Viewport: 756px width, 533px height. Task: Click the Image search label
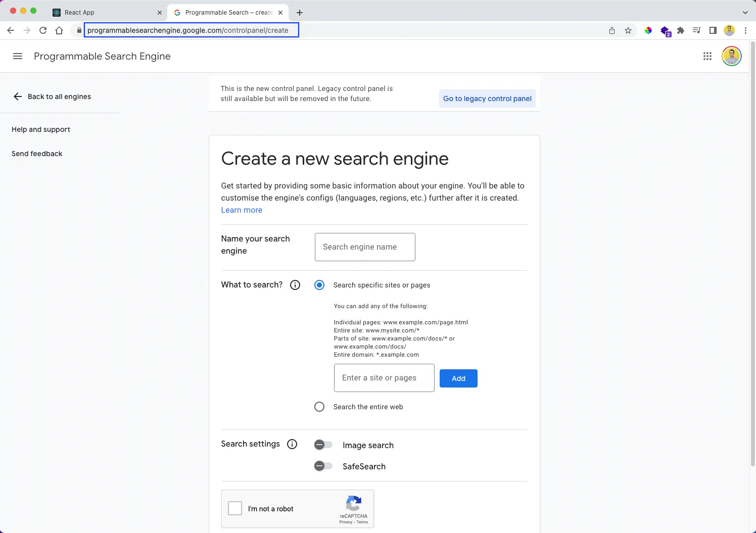368,445
